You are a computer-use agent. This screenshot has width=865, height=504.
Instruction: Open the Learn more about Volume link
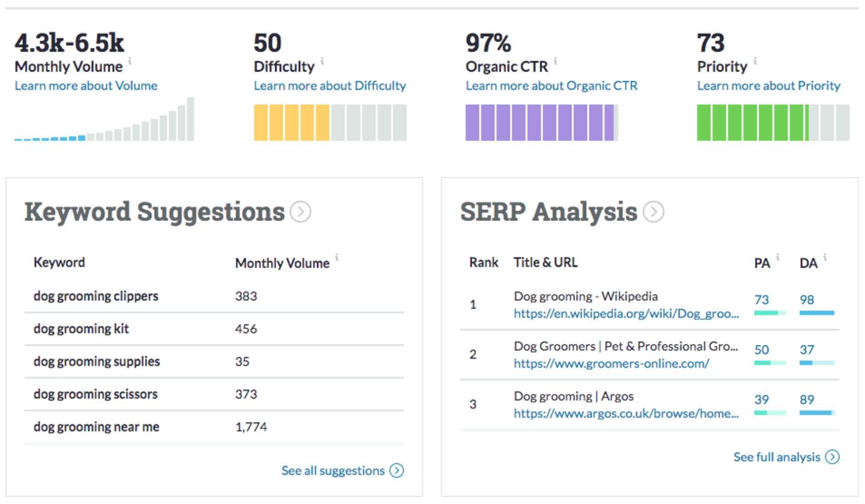[x=86, y=85]
